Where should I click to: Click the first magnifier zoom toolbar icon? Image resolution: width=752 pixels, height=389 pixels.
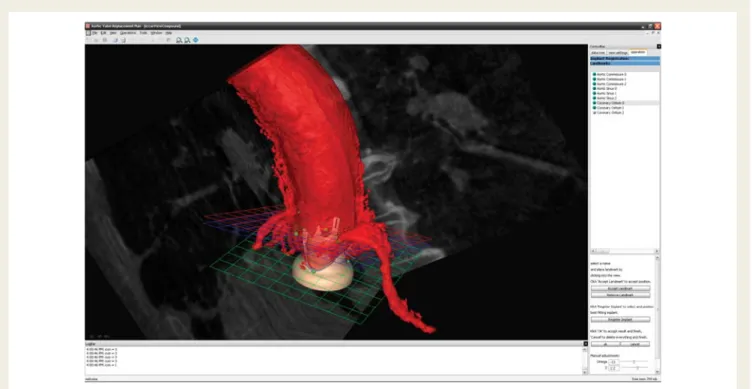[179, 40]
